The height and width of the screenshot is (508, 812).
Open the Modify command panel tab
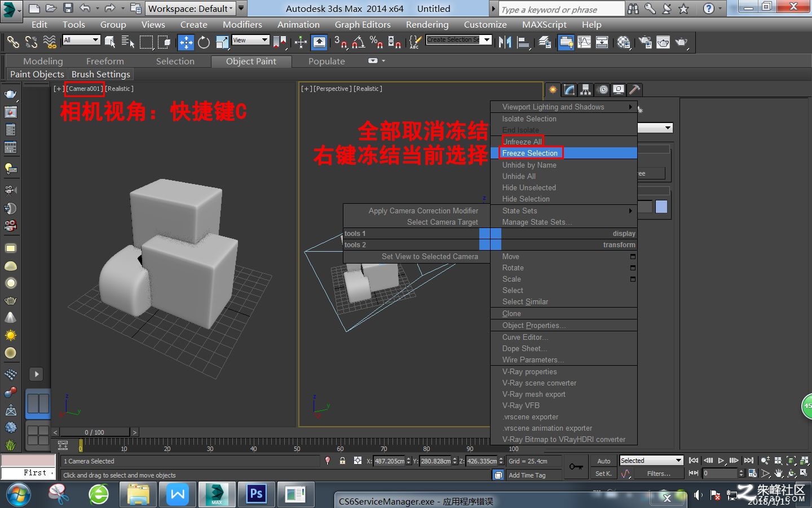click(570, 89)
